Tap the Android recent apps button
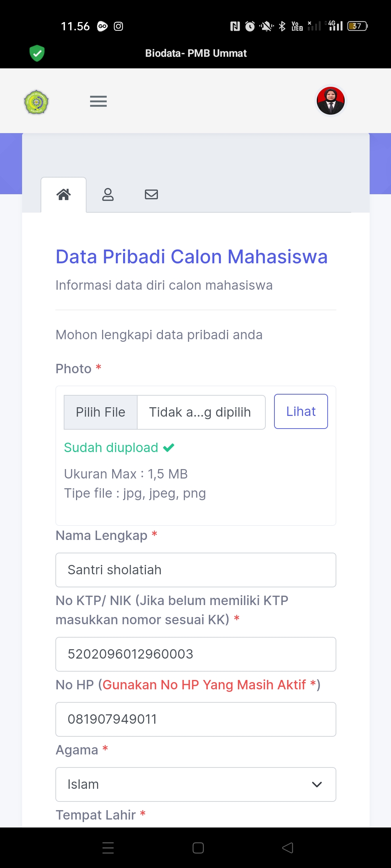 click(x=108, y=848)
